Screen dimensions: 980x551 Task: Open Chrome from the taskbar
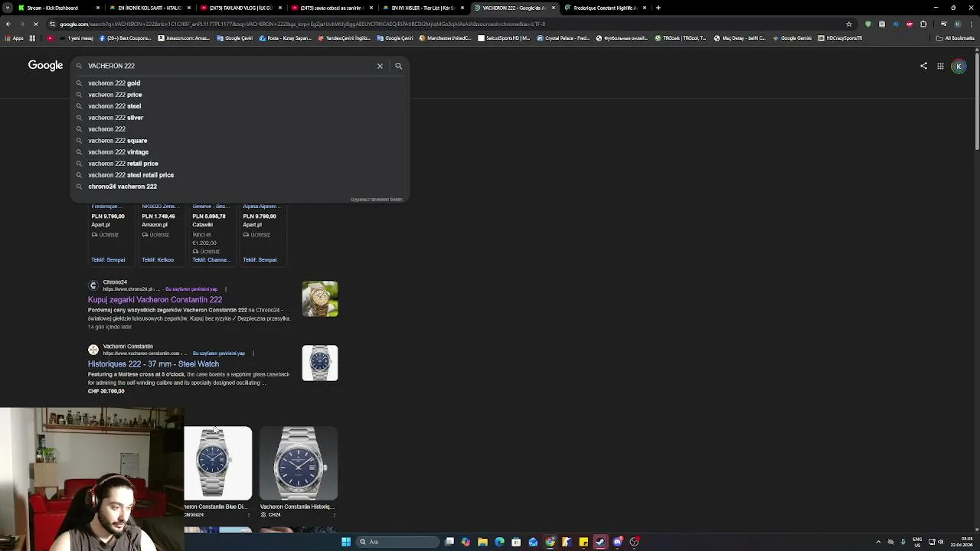[x=550, y=542]
